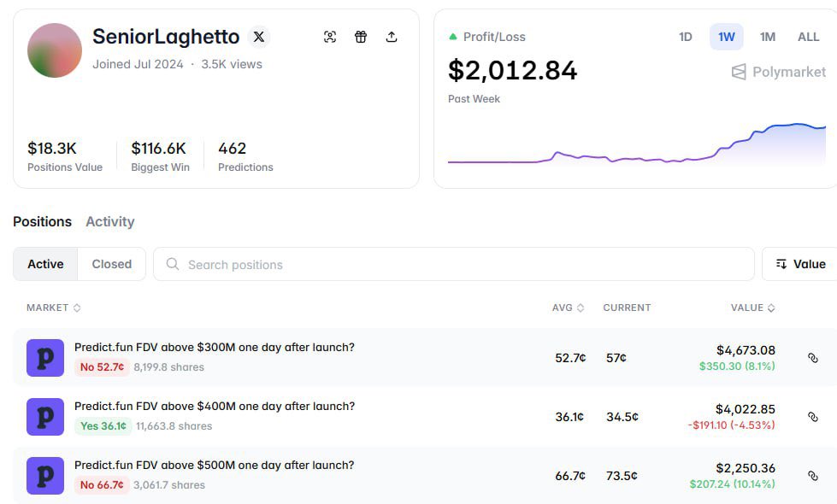Click the $2,012.84 profit amount

[512, 70]
